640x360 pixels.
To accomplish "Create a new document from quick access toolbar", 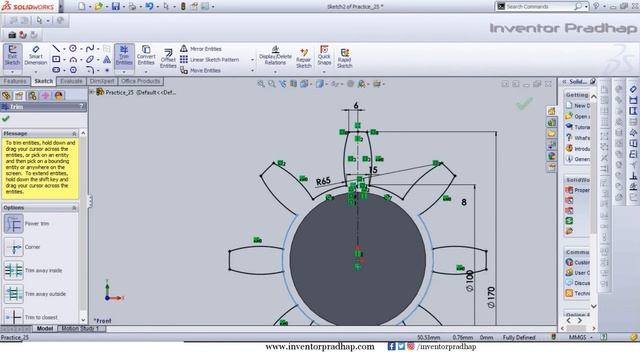I will tap(82, 6).
